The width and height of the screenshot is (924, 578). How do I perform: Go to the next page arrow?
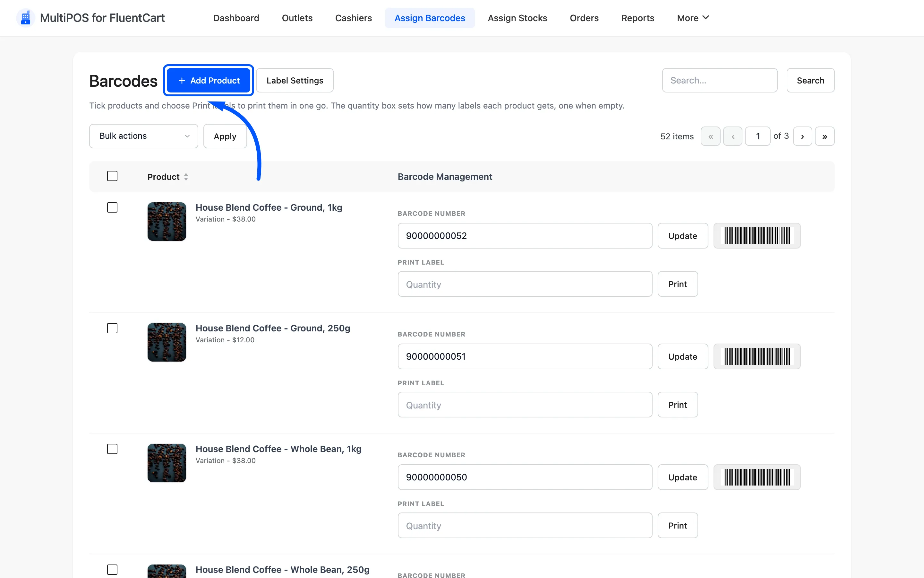tap(803, 136)
